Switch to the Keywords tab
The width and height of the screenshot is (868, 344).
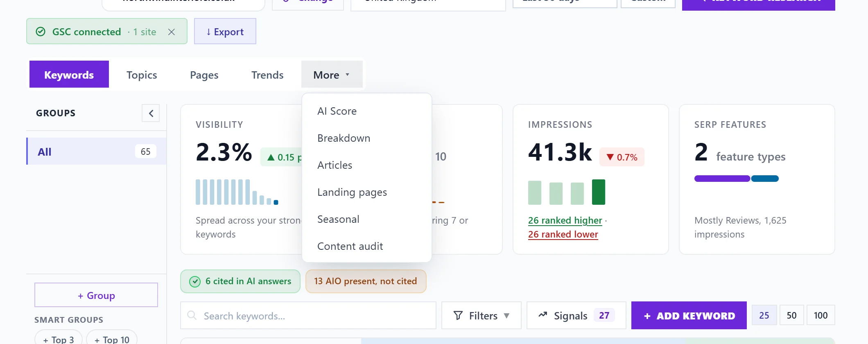(x=69, y=74)
